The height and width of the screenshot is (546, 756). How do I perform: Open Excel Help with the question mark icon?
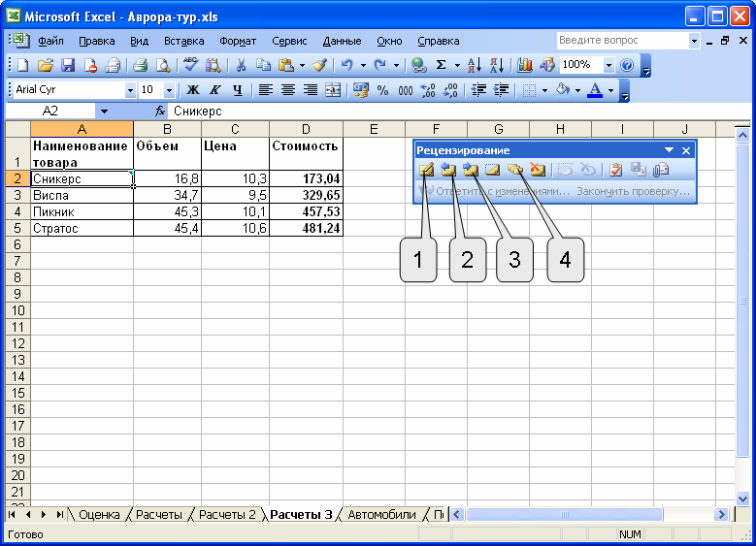coord(627,65)
